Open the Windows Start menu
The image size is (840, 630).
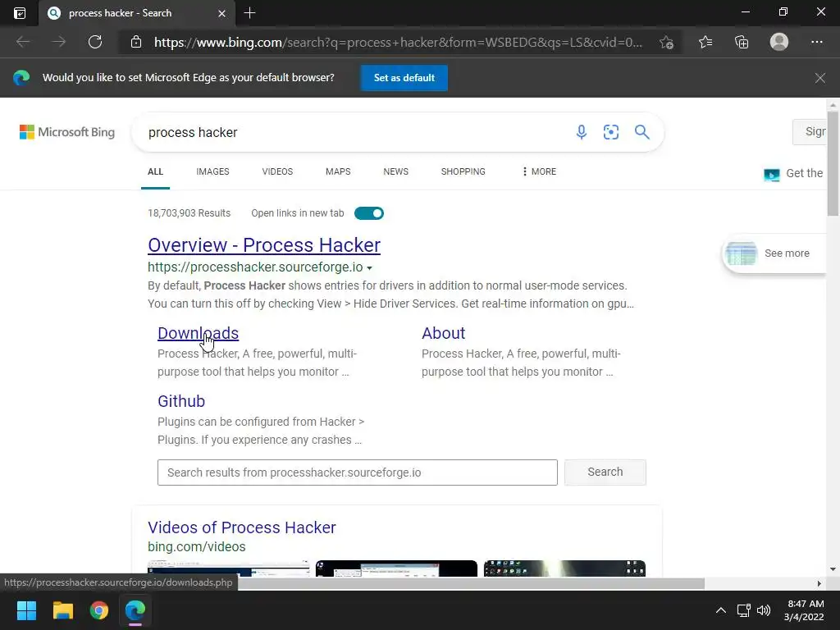coord(26,610)
